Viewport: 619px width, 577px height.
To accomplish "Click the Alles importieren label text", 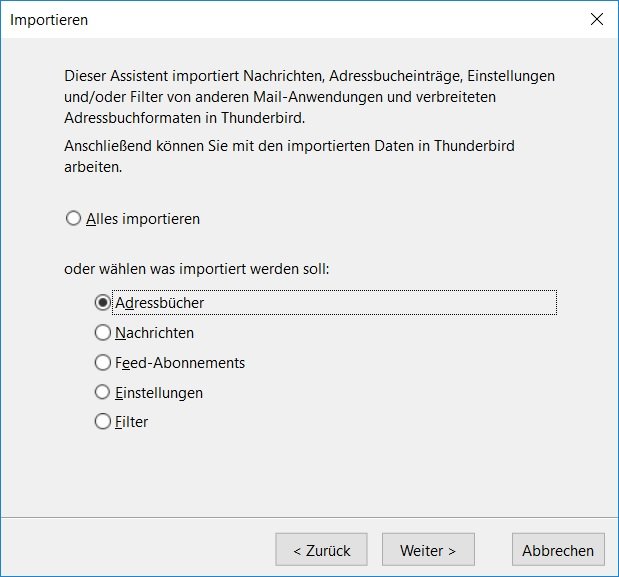I will click(143, 219).
